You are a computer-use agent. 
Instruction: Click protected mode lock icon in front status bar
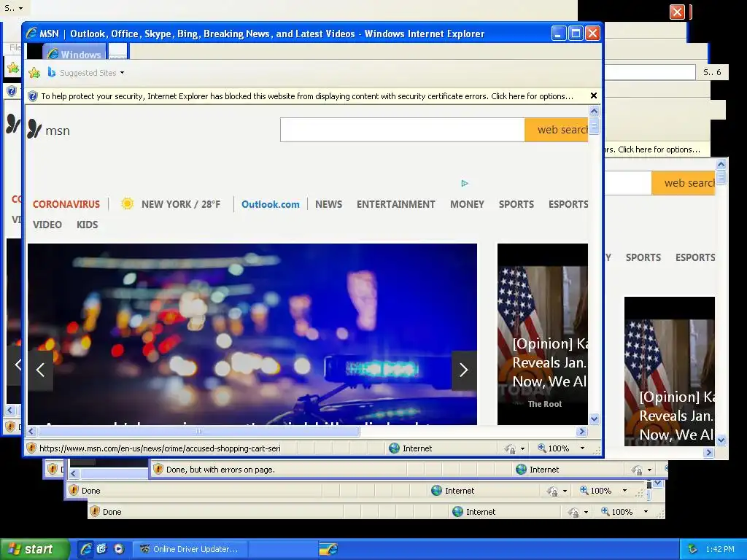coord(510,448)
